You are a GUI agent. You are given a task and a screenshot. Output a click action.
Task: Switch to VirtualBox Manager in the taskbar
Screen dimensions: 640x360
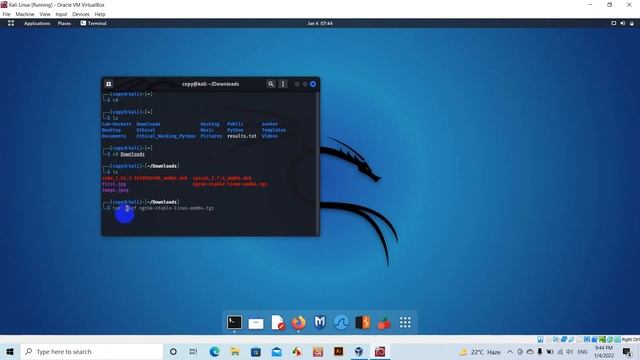coord(359,351)
